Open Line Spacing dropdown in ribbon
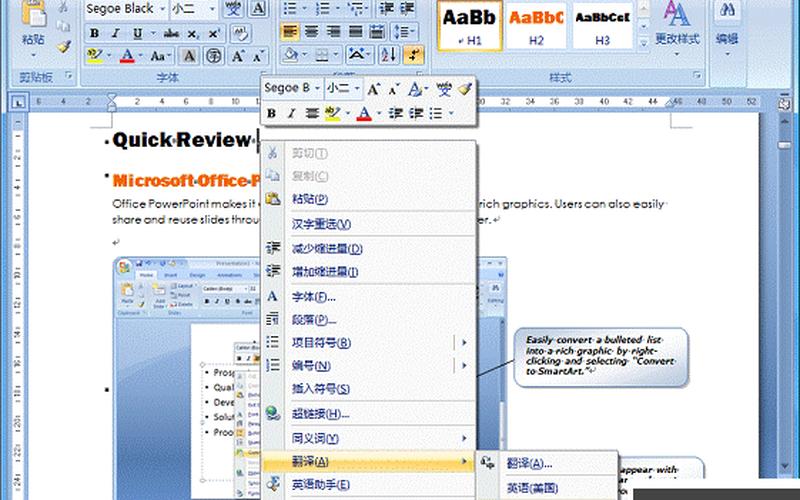Screen dimensions: 800x500 [404, 32]
